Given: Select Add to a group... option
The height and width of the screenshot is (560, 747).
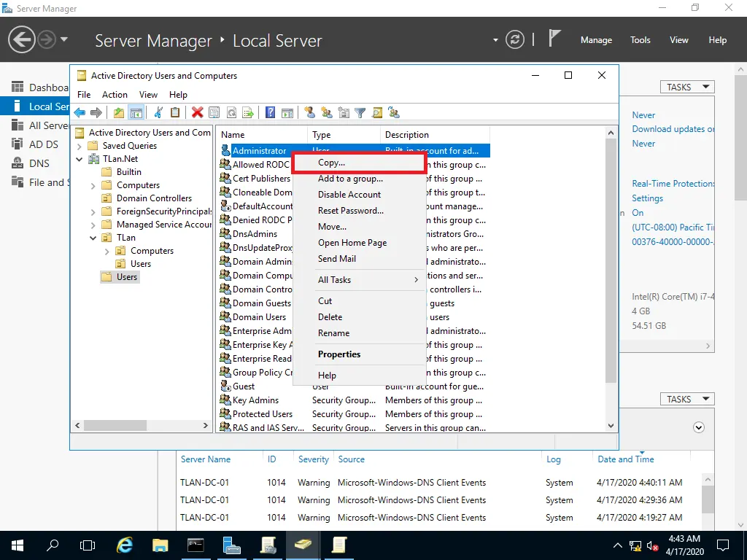Looking at the screenshot, I should [358, 179].
